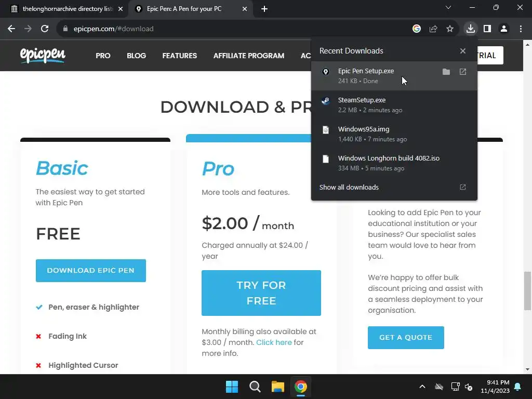Viewport: 532px width, 399px height.
Task: Open the BLOG menu item
Action: (x=137, y=56)
